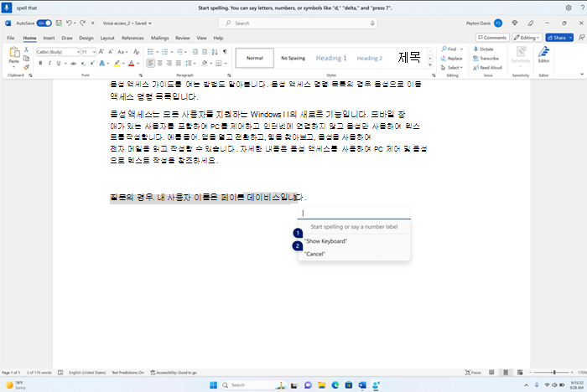The width and height of the screenshot is (587, 392).
Task: Apply subscript formatting
Action: (83, 63)
